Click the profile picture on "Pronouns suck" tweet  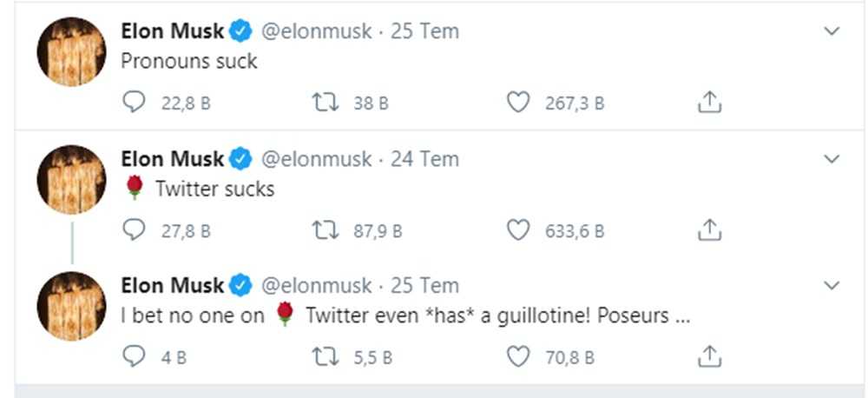(x=71, y=51)
